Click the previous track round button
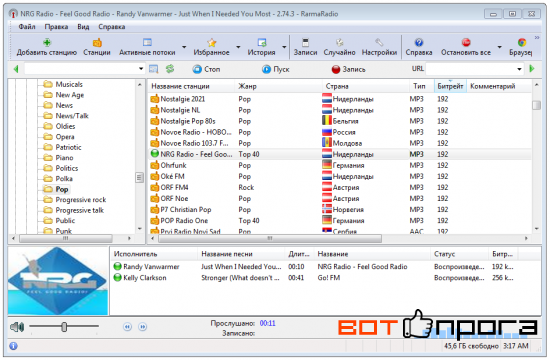 tap(127, 327)
